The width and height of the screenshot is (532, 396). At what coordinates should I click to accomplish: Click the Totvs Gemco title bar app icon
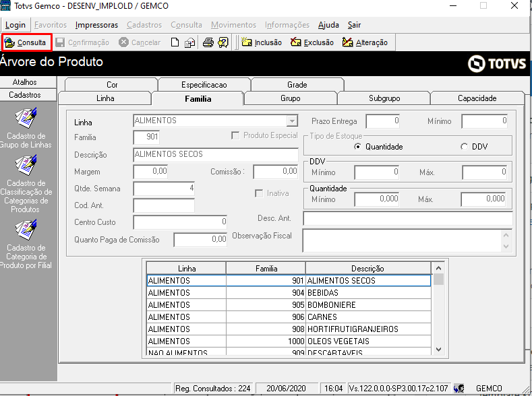tap(5, 6)
